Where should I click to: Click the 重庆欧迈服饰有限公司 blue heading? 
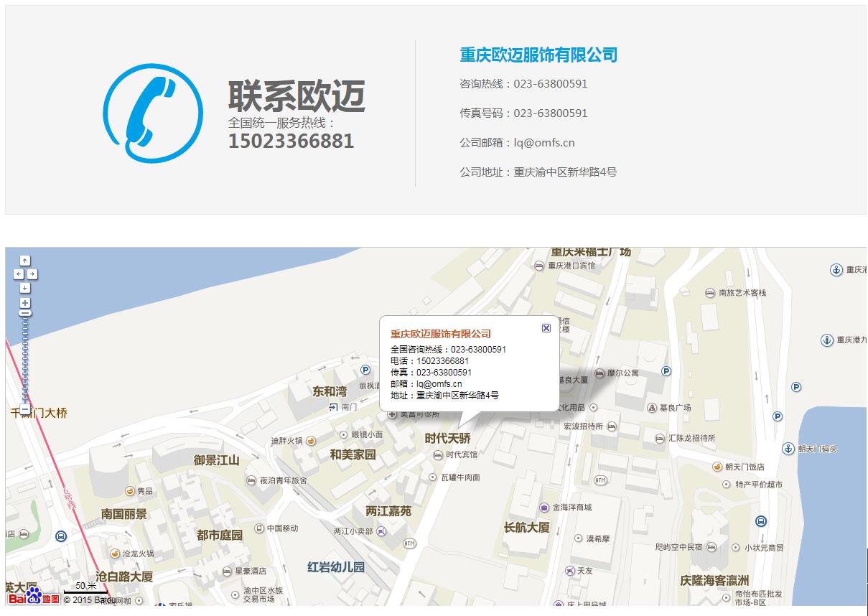[538, 55]
